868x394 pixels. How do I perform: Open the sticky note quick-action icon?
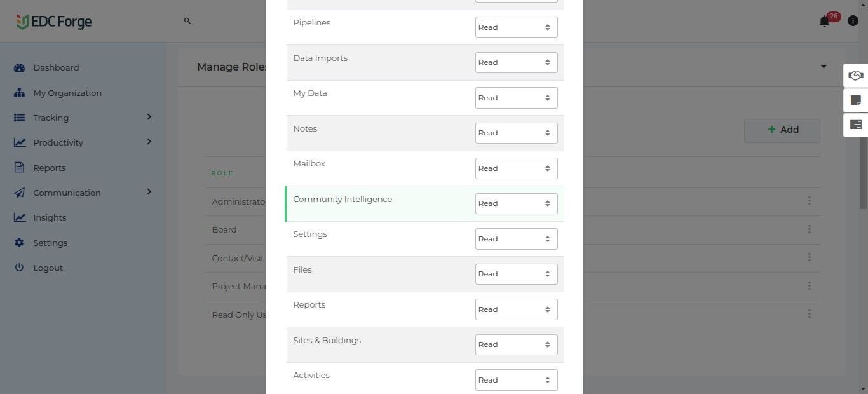pos(855,100)
